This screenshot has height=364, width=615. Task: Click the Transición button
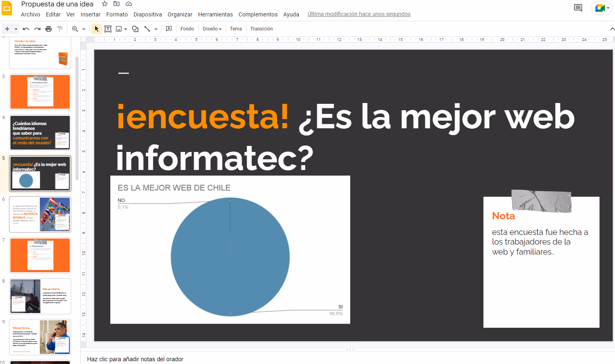[x=262, y=29]
